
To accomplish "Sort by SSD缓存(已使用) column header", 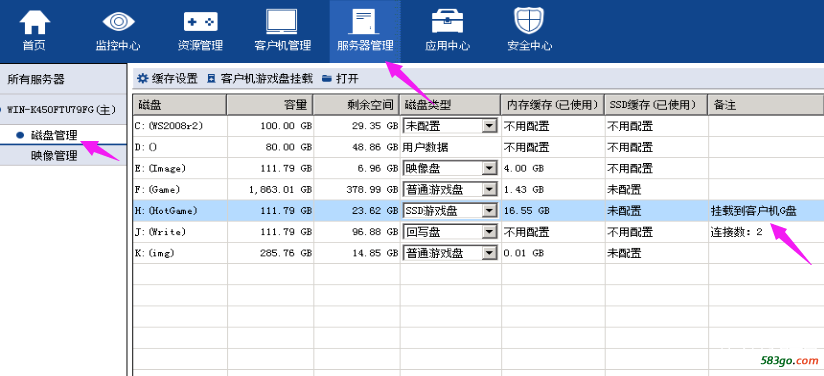I will pyautogui.click(x=656, y=105).
